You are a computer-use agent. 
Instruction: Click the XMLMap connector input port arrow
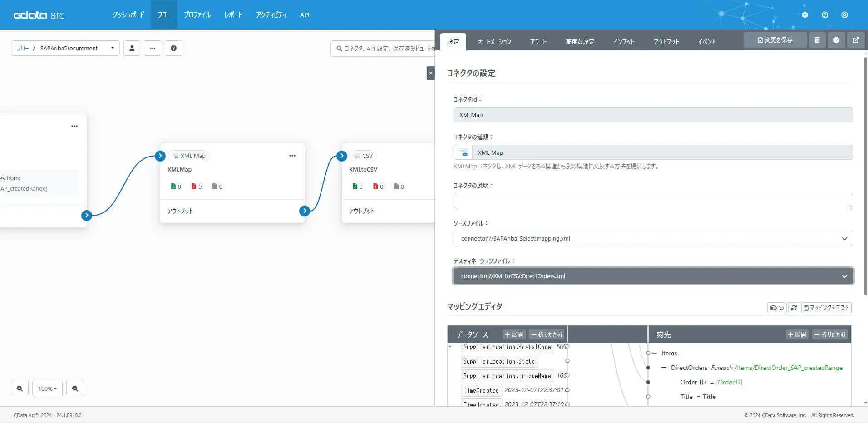160,156
